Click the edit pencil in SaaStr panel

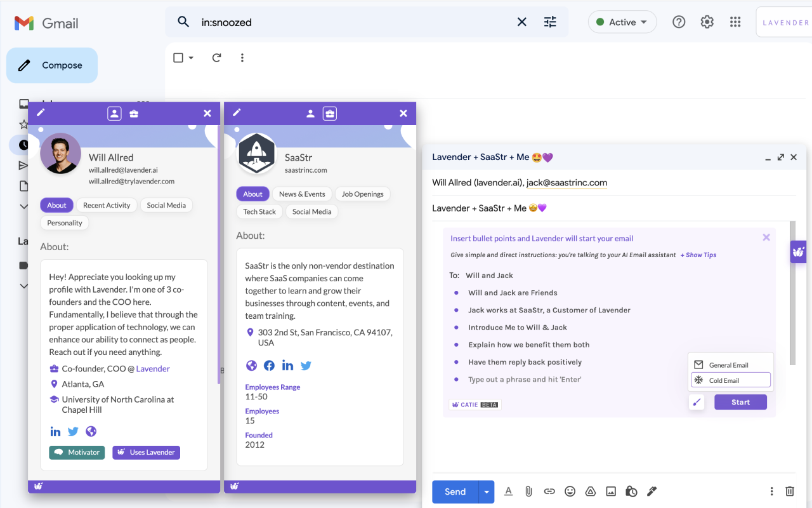point(237,112)
